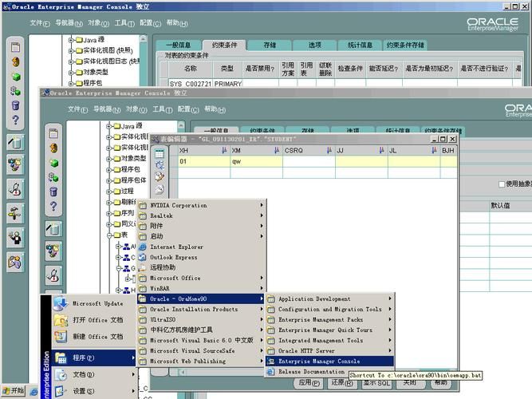532x399 pixels.
Task: Expand 实体化视图 (快照) node in back window
Action: [x=71, y=51]
